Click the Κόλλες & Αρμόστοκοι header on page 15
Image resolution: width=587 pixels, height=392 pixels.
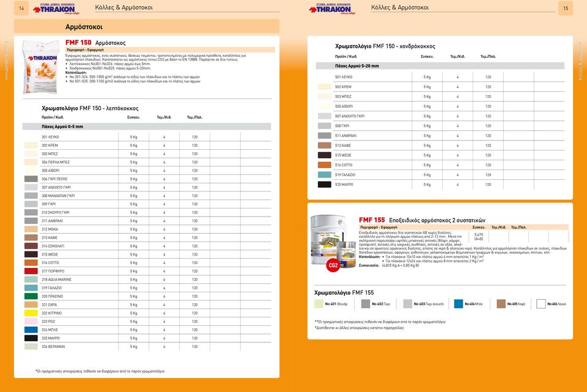coord(400,7)
